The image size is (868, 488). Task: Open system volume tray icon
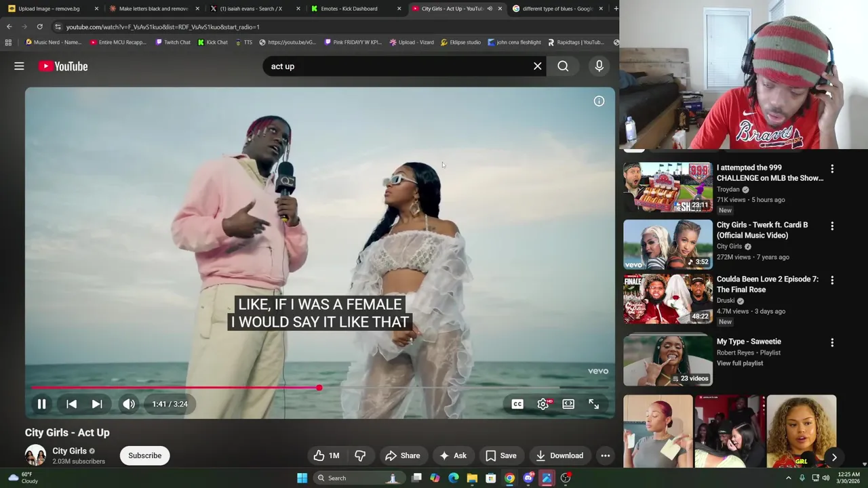click(x=826, y=478)
